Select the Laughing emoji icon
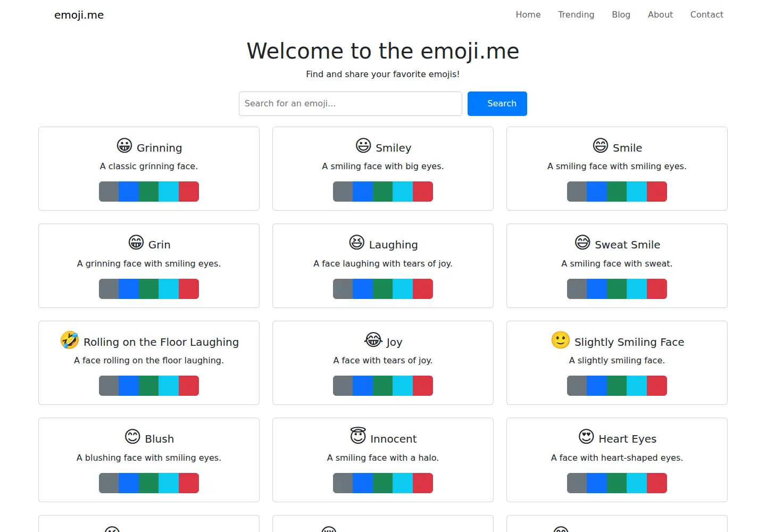 point(357,243)
